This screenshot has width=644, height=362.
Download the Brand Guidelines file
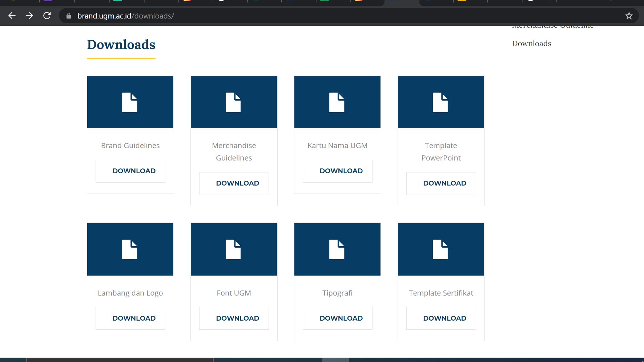pos(130,171)
